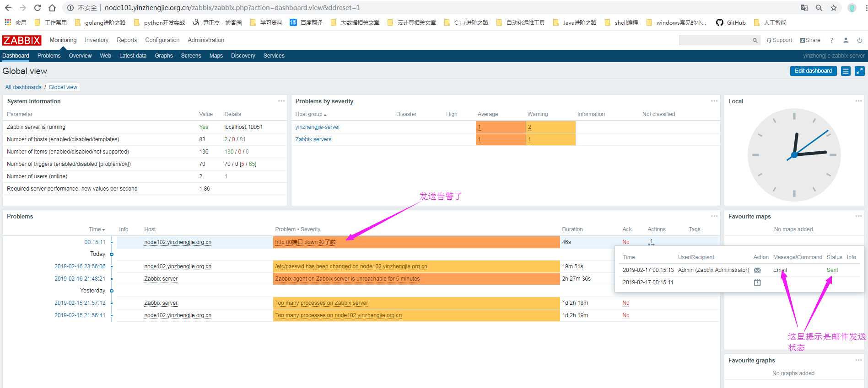868x388 pixels.
Task: Go to browser home page icon
Action: [x=52, y=8]
